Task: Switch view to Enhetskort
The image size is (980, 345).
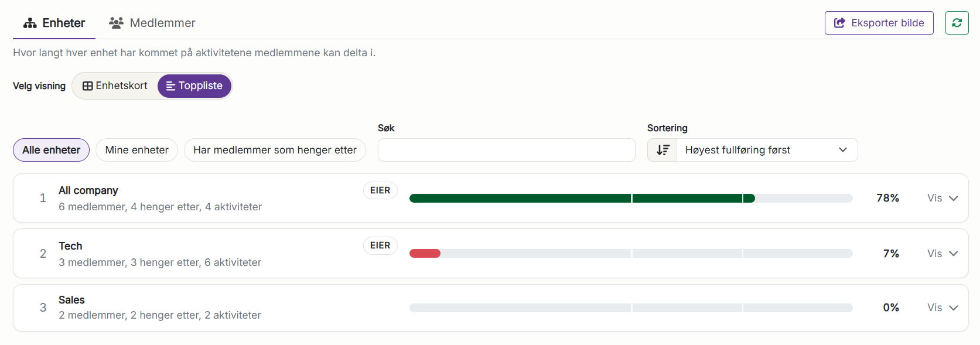Action: pos(115,86)
